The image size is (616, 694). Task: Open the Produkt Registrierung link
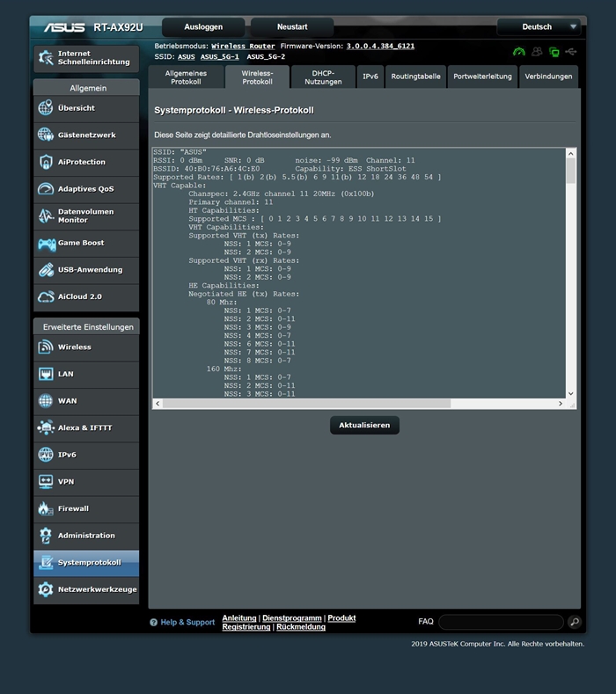[289, 622]
